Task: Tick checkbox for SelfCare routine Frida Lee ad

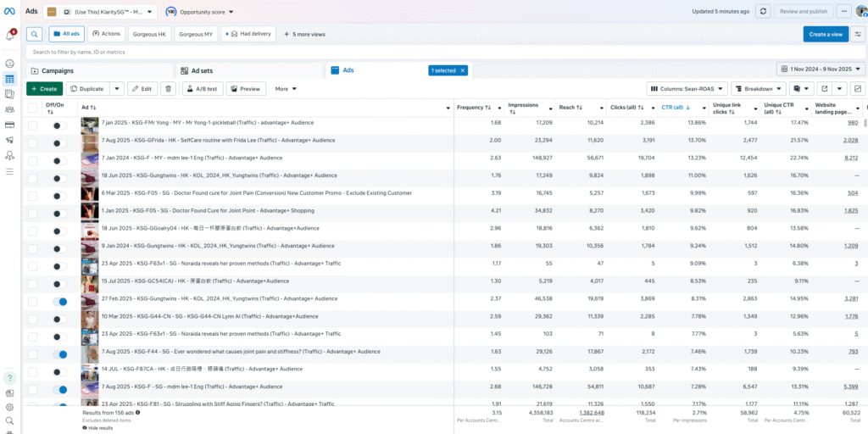Action: click(32, 140)
